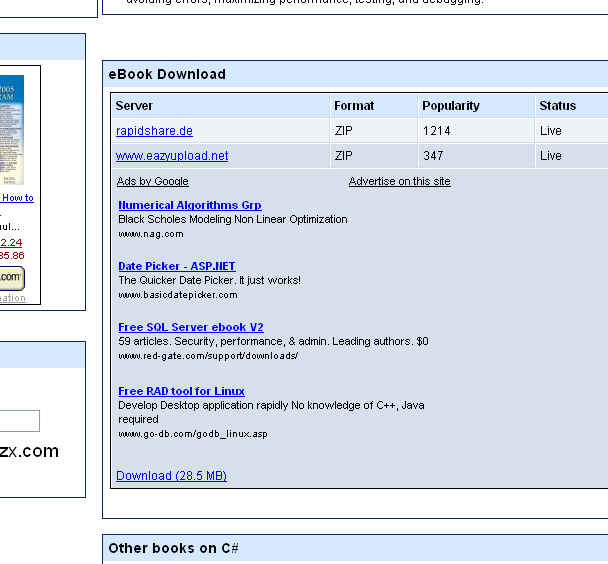Viewport: 608px width, 564px height.
Task: Click the www.nag.com ad URL
Action: point(151,234)
